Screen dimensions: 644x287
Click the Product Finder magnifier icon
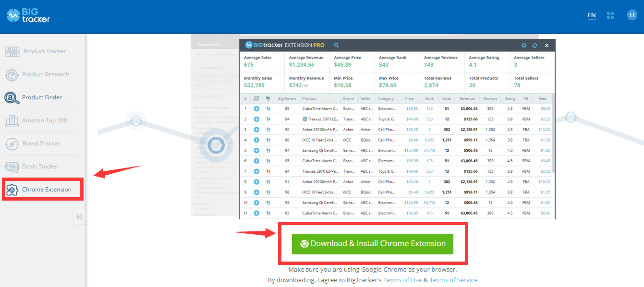12,98
